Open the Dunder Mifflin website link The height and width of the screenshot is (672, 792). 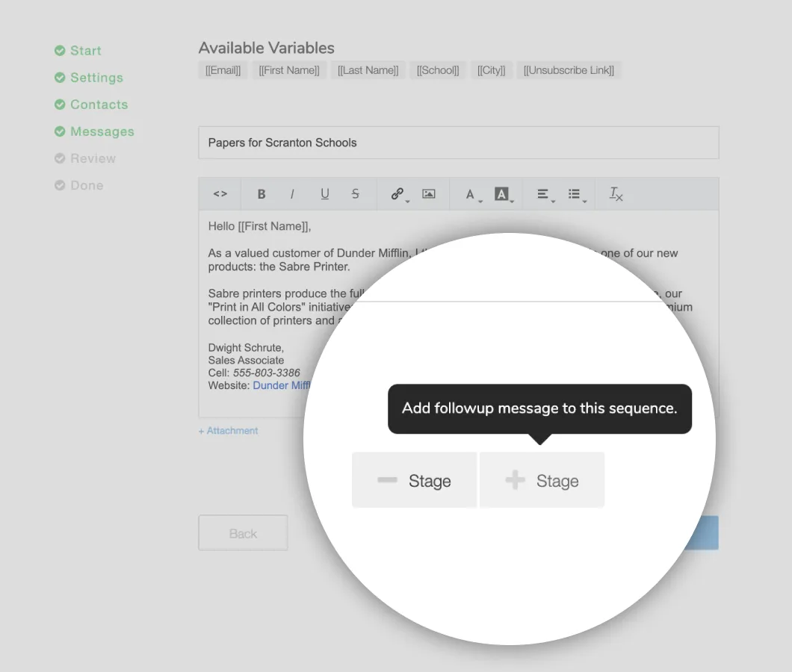click(282, 386)
